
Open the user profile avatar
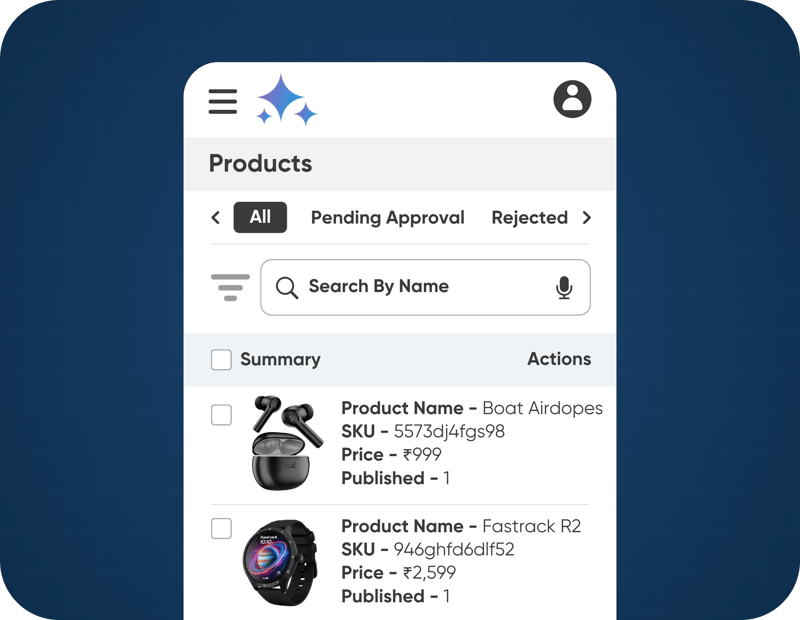[572, 99]
